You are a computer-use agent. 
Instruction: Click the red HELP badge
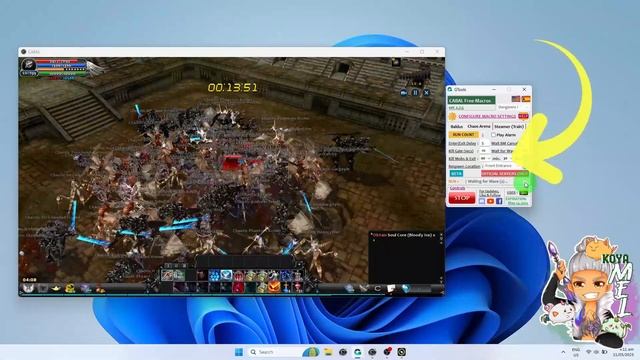click(x=523, y=116)
